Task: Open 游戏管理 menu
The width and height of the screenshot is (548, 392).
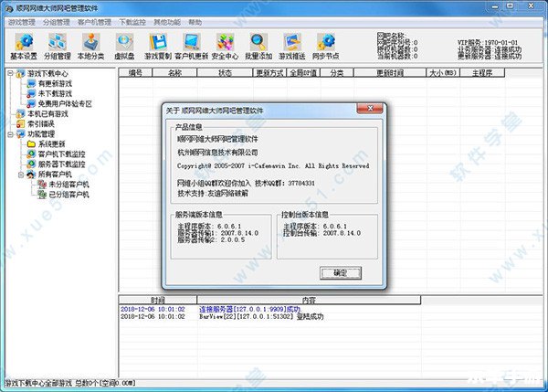Action: [x=22, y=22]
